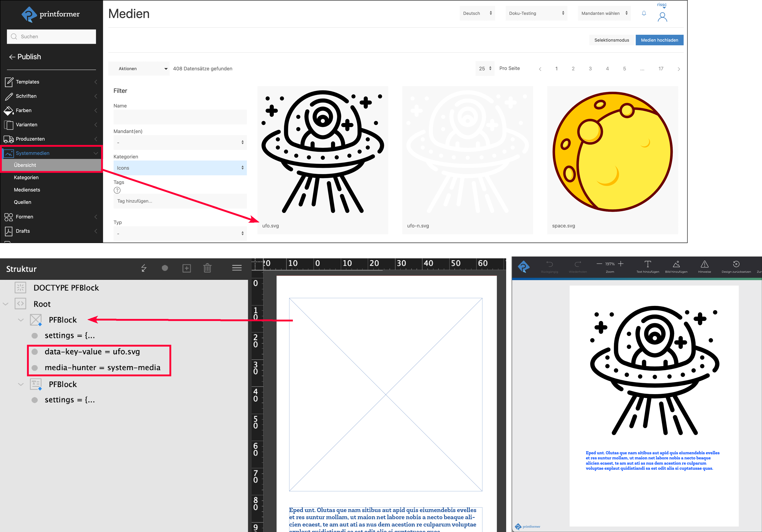The image size is (762, 532).
Task: Click the Medien hochladen button
Action: 659,40
